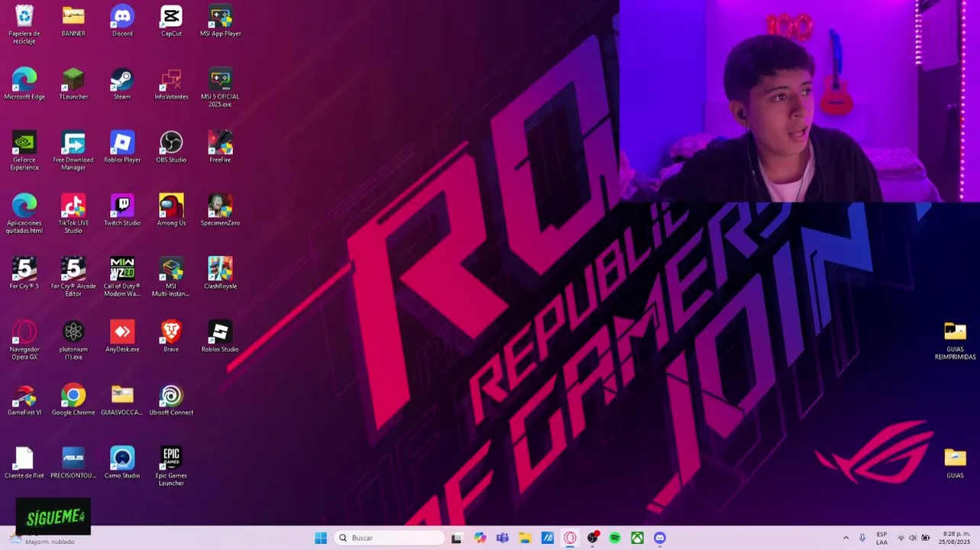The height and width of the screenshot is (550, 980).
Task: Switch to Opera in the taskbar
Action: (x=570, y=538)
